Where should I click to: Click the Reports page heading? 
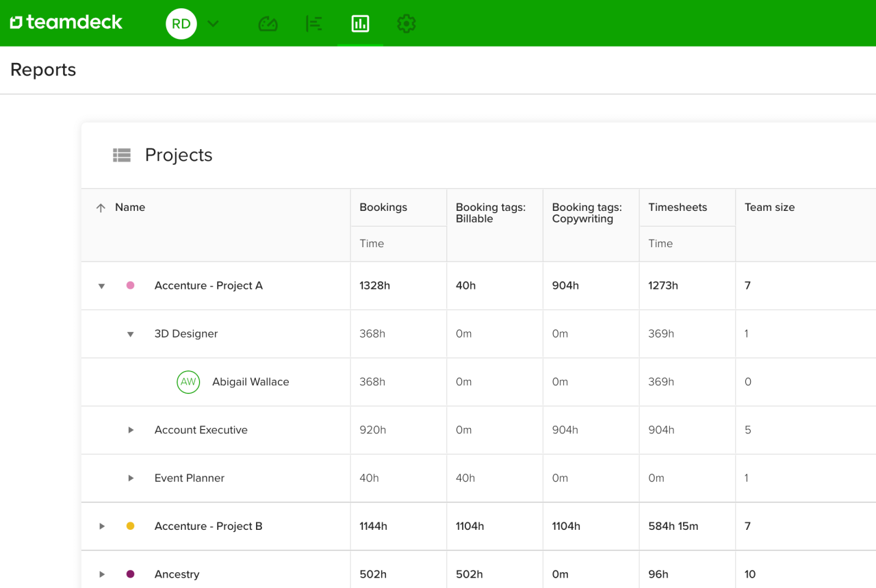(x=42, y=70)
